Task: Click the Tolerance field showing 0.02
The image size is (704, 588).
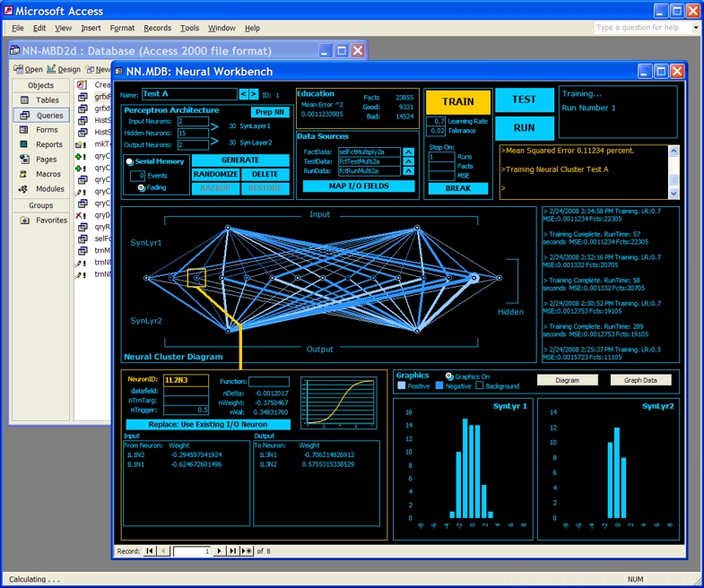Action: 436,131
